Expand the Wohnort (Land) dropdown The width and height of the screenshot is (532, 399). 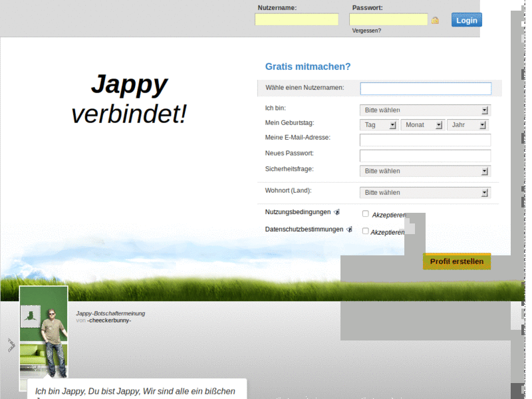point(425,192)
